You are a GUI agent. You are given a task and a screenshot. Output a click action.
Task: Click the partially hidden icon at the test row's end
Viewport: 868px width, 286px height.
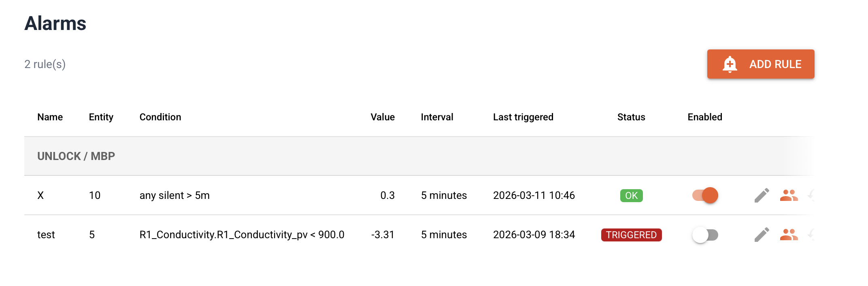pos(811,235)
